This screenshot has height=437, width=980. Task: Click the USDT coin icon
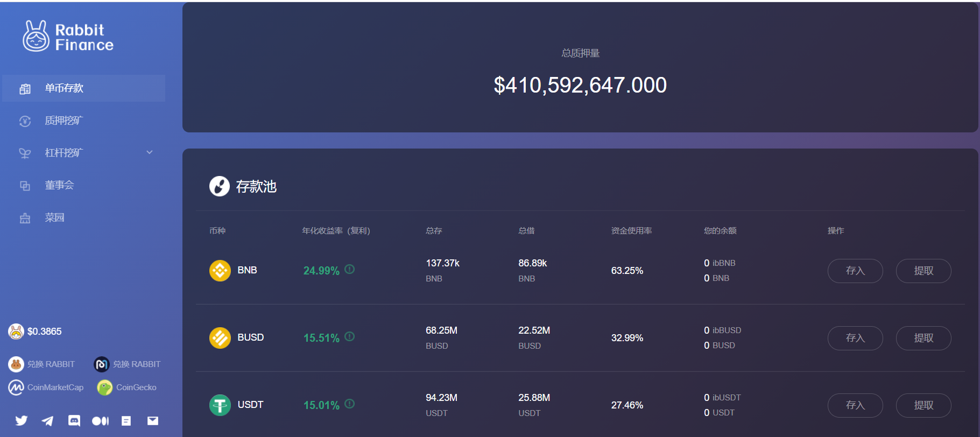(x=220, y=405)
